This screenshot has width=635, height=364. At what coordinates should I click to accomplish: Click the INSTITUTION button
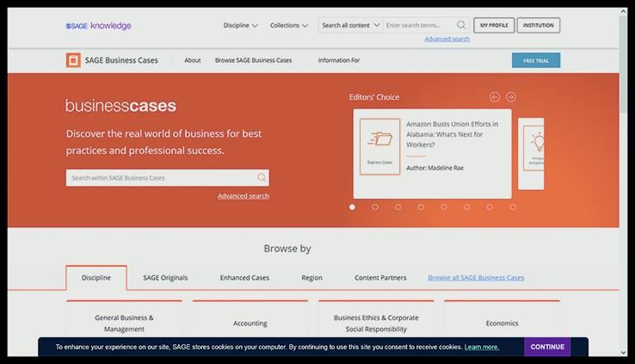pos(539,25)
